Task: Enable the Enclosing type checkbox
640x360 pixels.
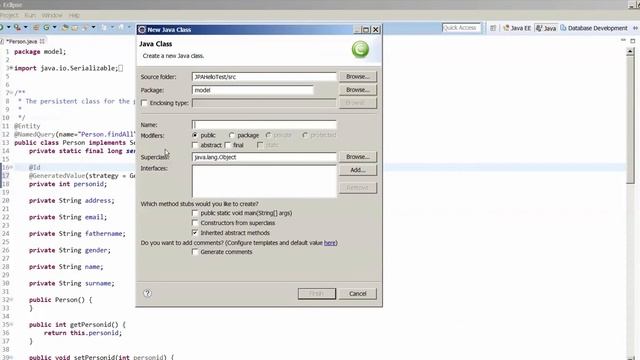Action: click(144, 103)
